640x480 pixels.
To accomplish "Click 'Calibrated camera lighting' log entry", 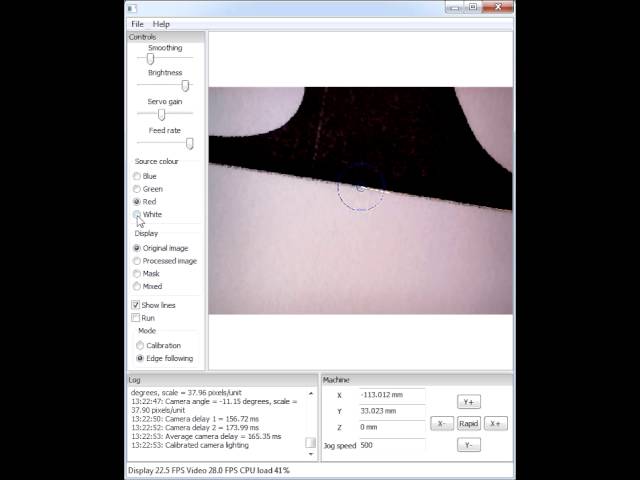I will tap(207, 445).
